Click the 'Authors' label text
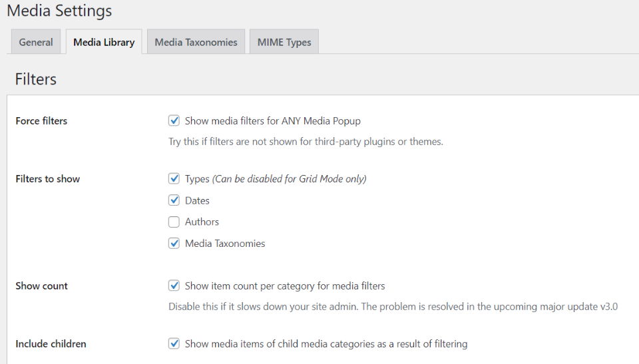The height and width of the screenshot is (364, 639). [202, 222]
